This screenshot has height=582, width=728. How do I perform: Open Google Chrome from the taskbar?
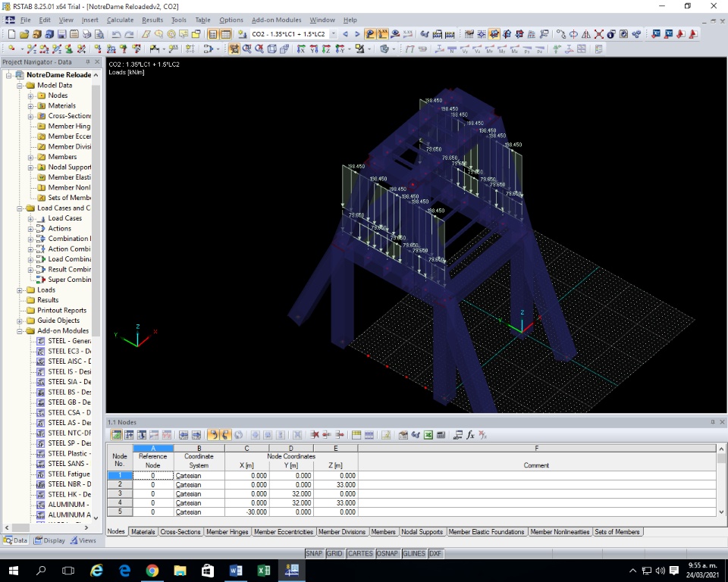point(152,571)
